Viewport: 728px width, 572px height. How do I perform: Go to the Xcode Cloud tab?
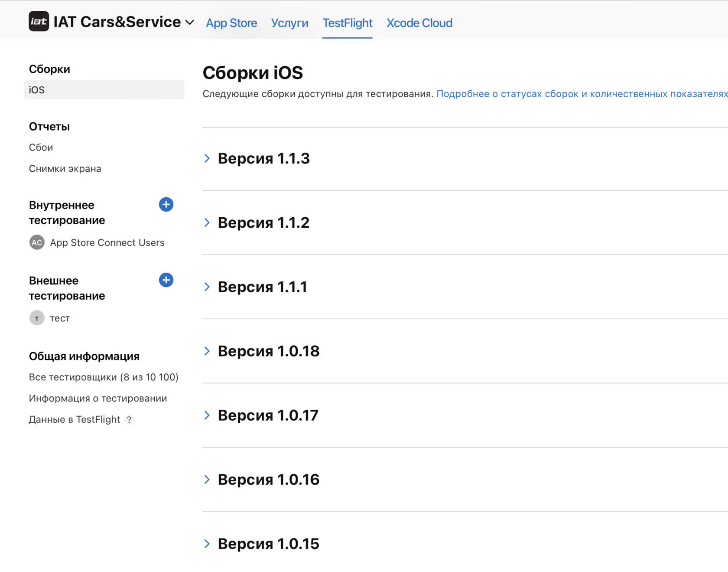[419, 23]
